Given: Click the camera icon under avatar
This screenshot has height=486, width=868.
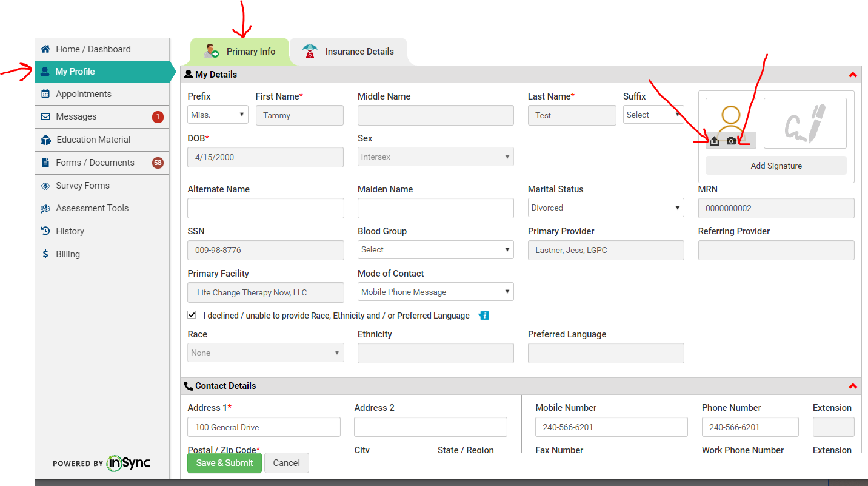Looking at the screenshot, I should tap(731, 141).
